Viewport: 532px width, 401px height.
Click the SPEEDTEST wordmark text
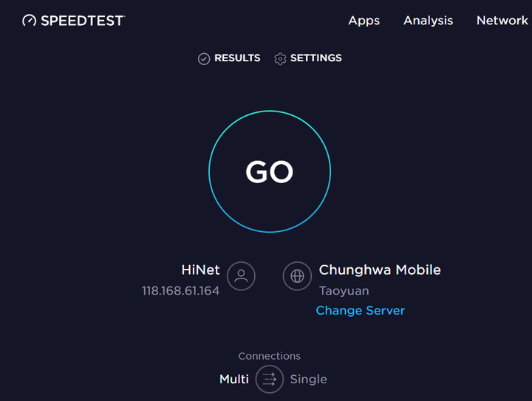coord(83,21)
